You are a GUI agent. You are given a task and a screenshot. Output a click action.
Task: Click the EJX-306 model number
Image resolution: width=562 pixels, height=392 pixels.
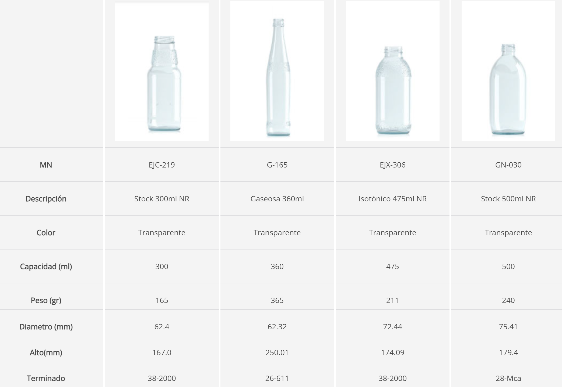tap(392, 165)
